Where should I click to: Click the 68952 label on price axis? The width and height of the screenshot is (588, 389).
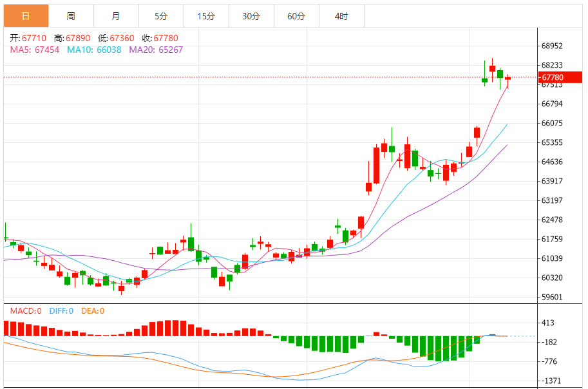point(553,46)
